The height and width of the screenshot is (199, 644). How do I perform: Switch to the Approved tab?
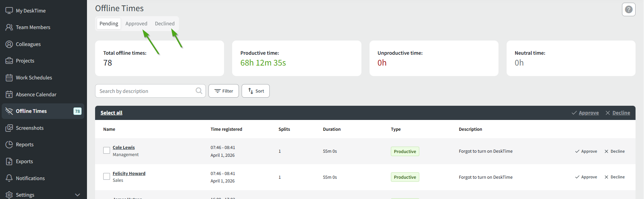point(136,24)
